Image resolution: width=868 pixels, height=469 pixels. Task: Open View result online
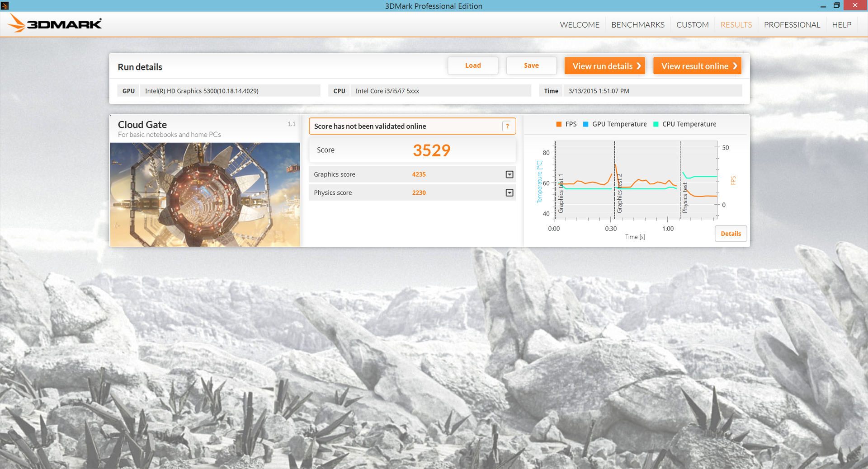click(697, 66)
